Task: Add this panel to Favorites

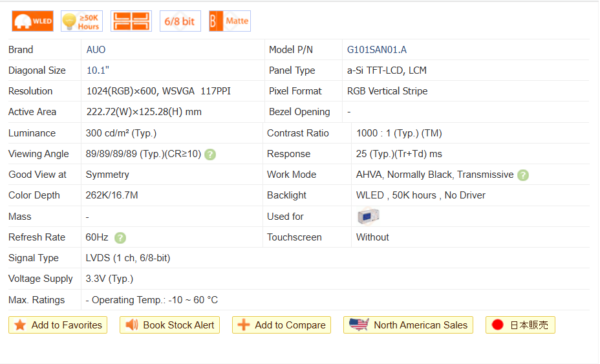Action: (58, 325)
